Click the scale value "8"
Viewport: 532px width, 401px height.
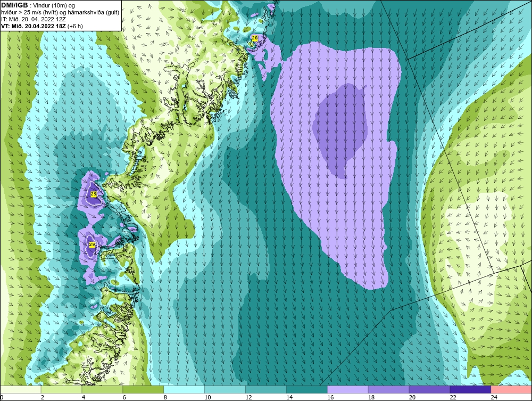(165, 397)
